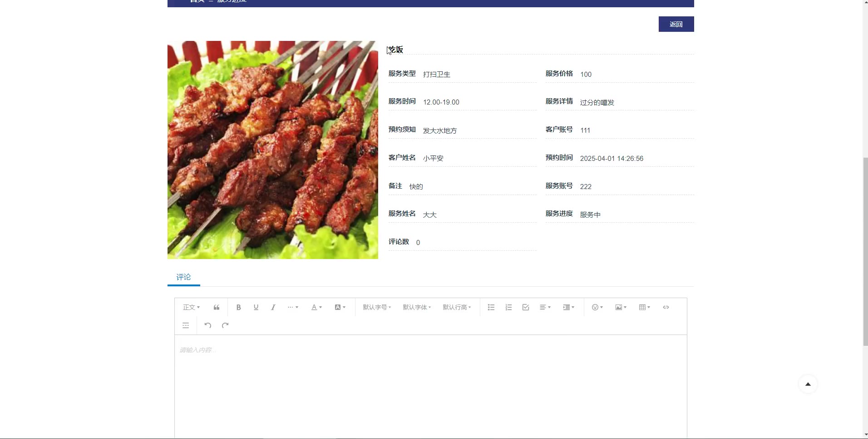
Task: Toggle italic formatting
Action: [273, 307]
